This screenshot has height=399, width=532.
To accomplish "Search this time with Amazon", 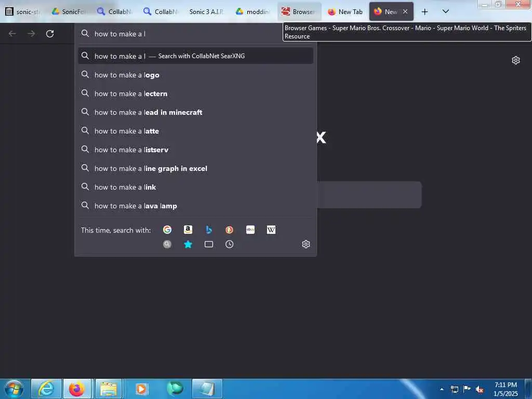I will click(188, 230).
